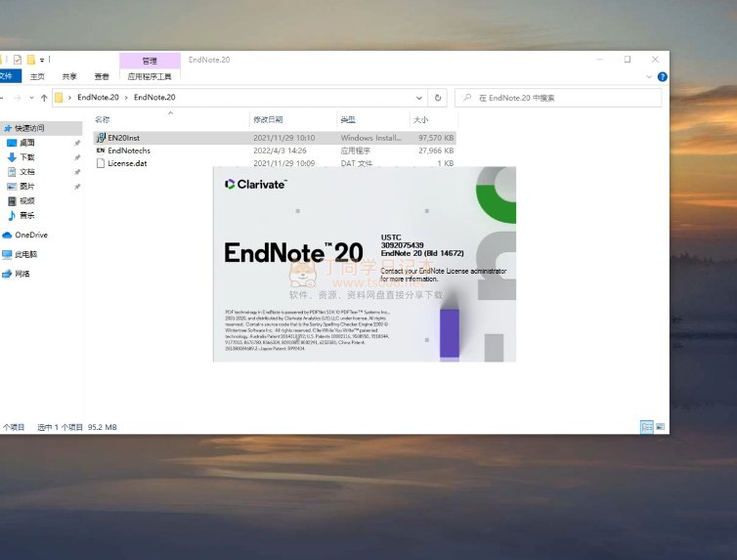
Task: Click 27,966 KB size of EndNotechs
Action: click(436, 151)
